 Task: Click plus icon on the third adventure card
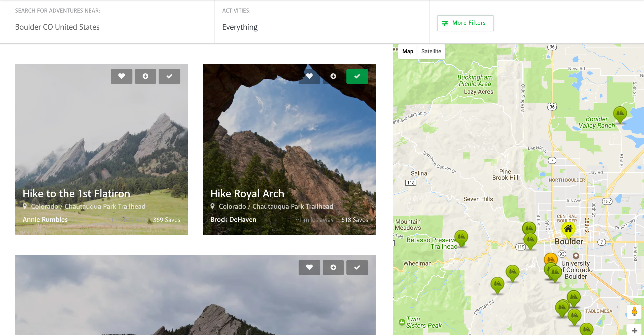click(x=333, y=267)
